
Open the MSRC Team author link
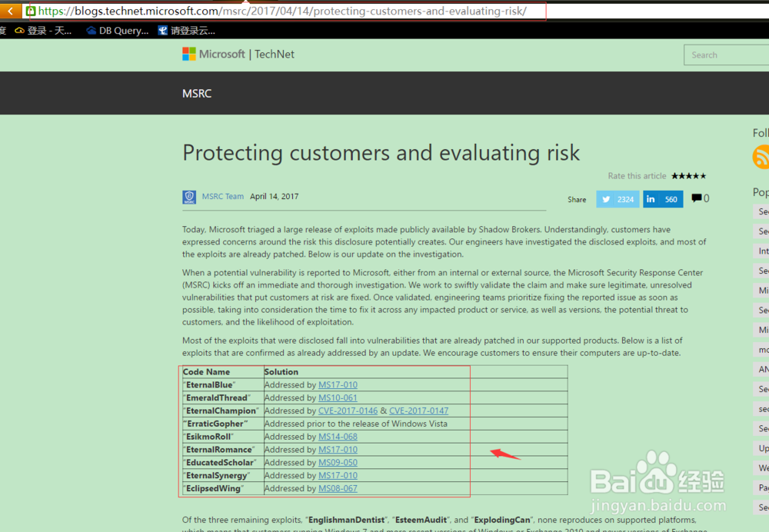tap(223, 196)
